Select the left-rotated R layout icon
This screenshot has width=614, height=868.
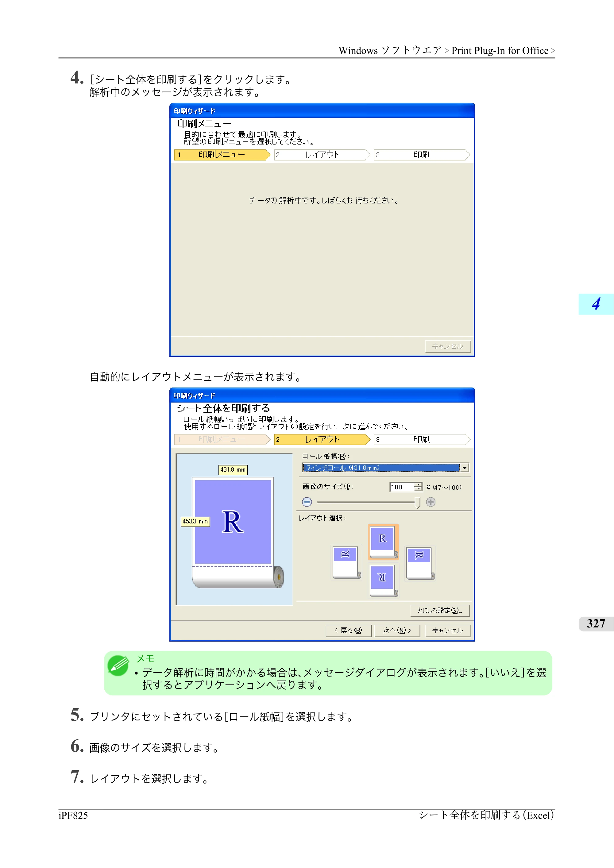[x=346, y=562]
